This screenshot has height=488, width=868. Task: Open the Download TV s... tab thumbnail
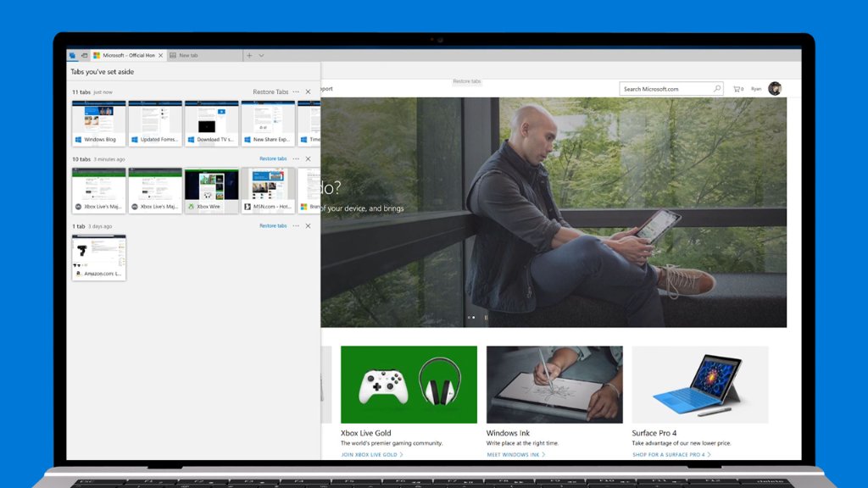click(x=212, y=123)
